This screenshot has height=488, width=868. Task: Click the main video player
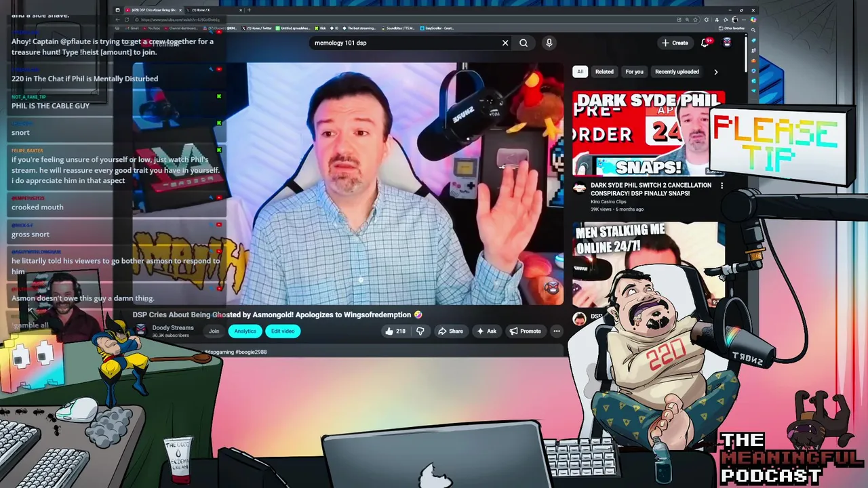click(348, 184)
